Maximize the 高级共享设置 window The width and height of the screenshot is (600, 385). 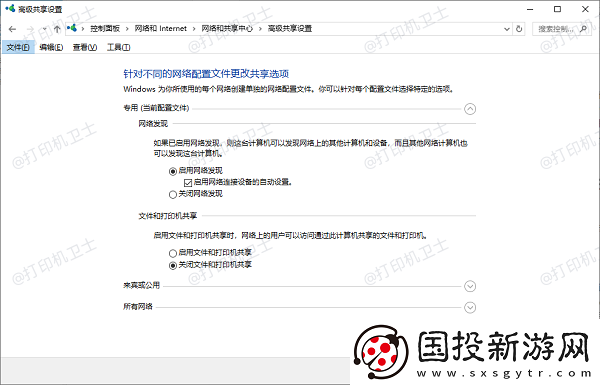click(558, 9)
